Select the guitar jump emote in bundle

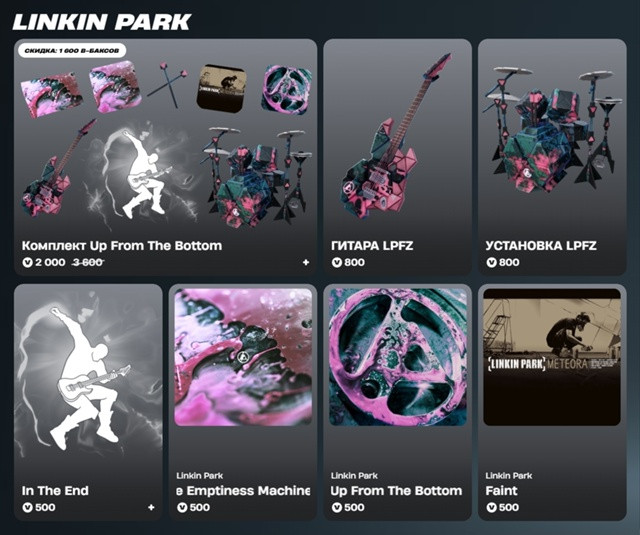[141, 173]
